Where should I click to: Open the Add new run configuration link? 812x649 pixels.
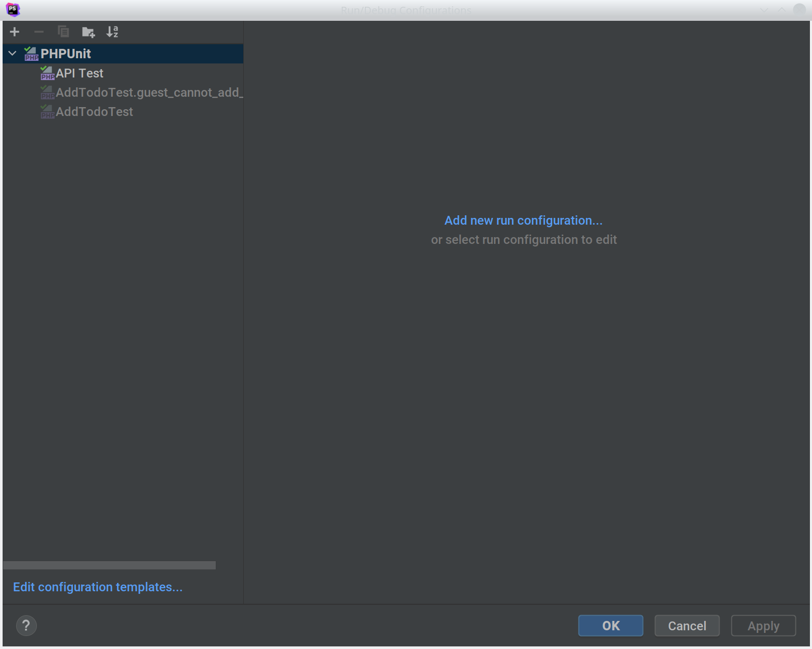pyautogui.click(x=523, y=220)
